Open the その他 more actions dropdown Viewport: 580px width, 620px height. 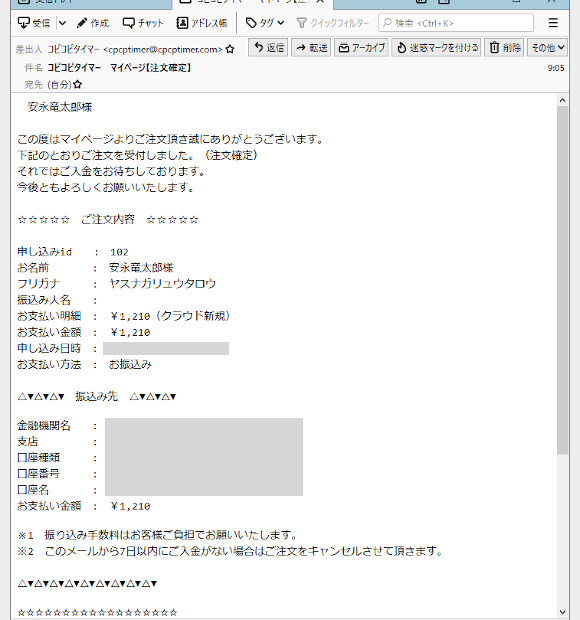pos(548,48)
